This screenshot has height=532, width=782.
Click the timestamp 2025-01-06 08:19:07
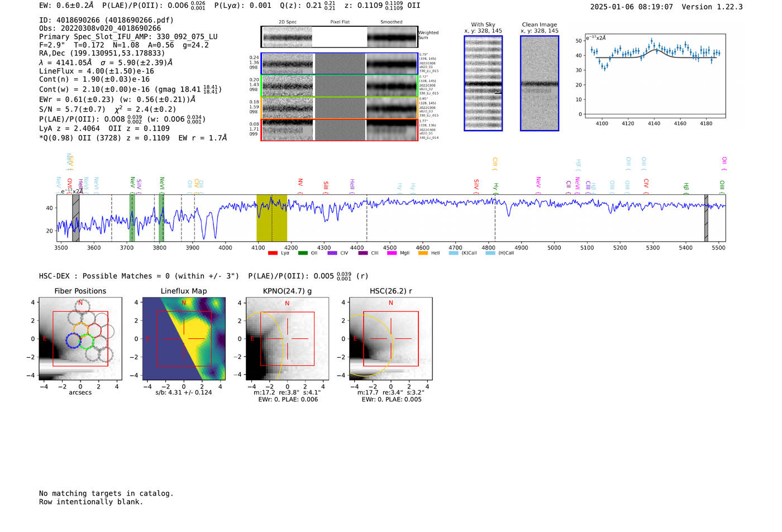pos(632,7)
